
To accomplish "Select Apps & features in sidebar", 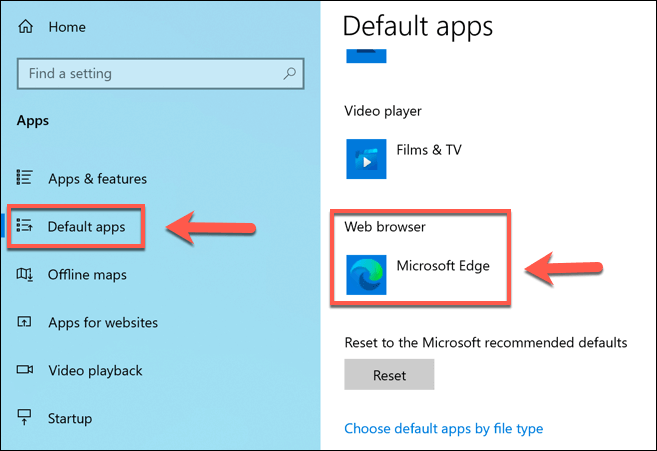I will (97, 179).
